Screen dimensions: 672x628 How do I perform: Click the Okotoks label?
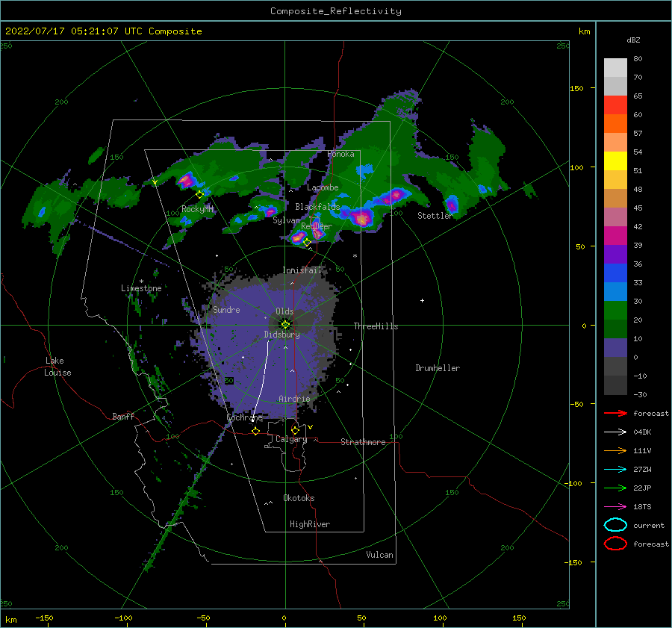(x=299, y=498)
